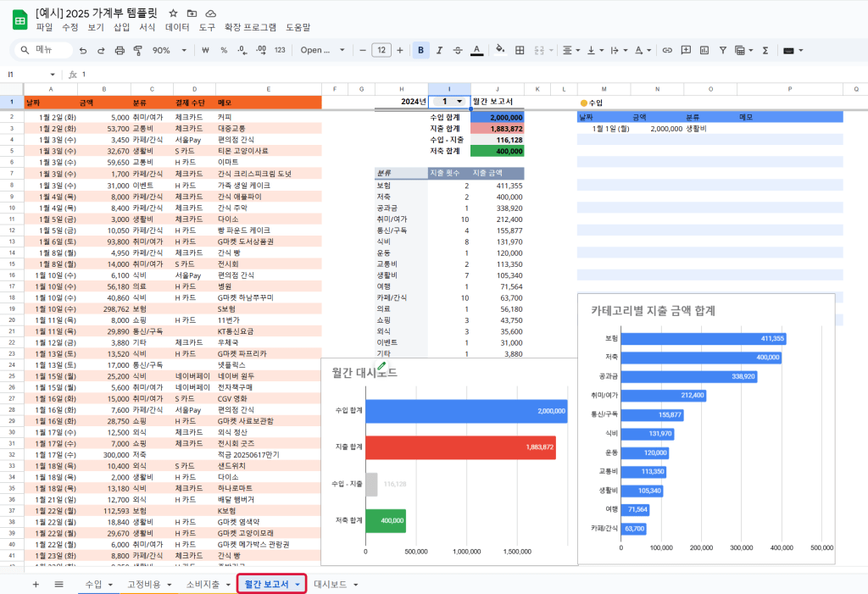Toggle bold formatting
This screenshot has width=868, height=594.
pos(420,50)
